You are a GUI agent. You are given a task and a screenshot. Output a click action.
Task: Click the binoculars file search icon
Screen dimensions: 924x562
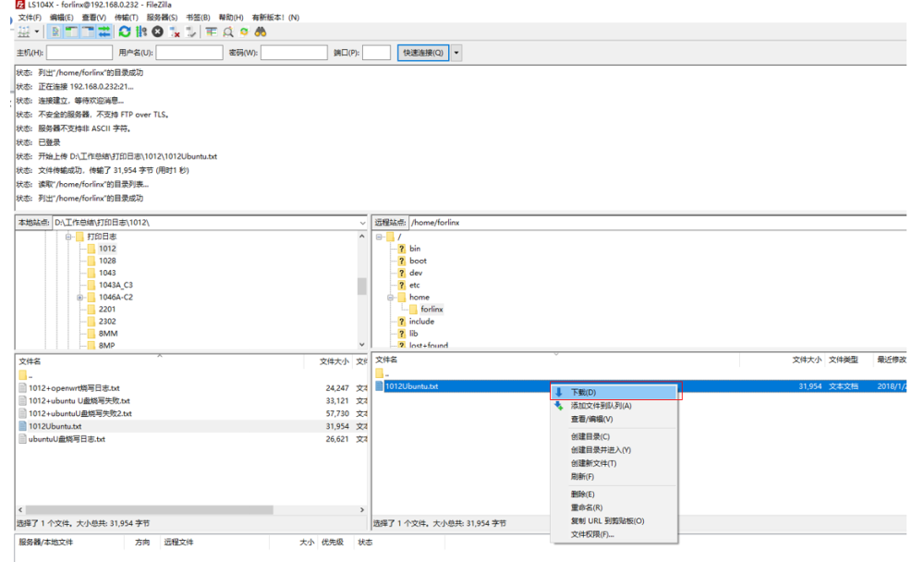(x=261, y=31)
